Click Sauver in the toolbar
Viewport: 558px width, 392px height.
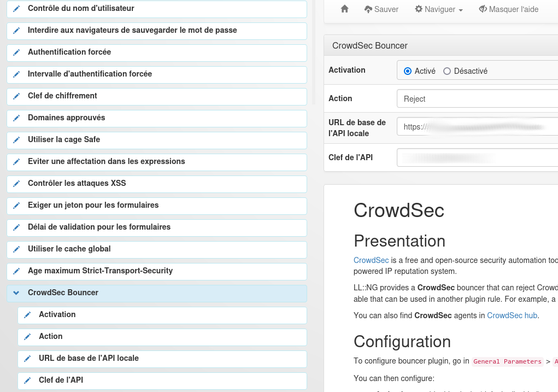[381, 9]
